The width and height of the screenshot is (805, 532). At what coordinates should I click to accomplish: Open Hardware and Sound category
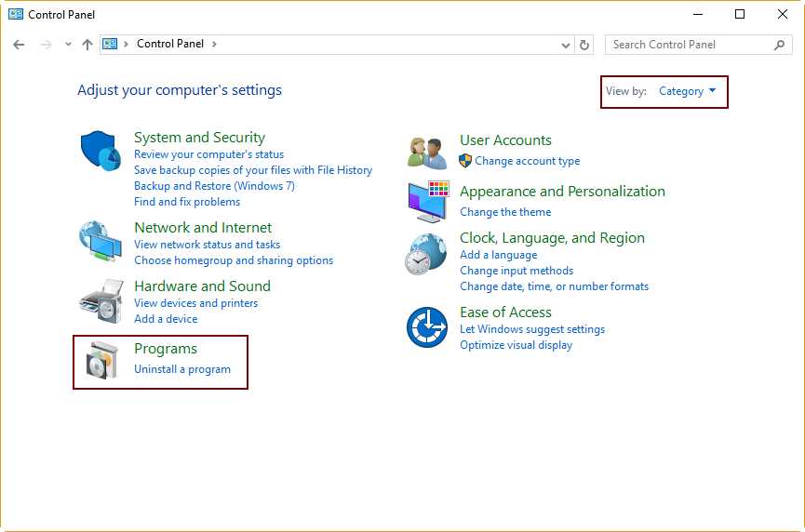[202, 286]
